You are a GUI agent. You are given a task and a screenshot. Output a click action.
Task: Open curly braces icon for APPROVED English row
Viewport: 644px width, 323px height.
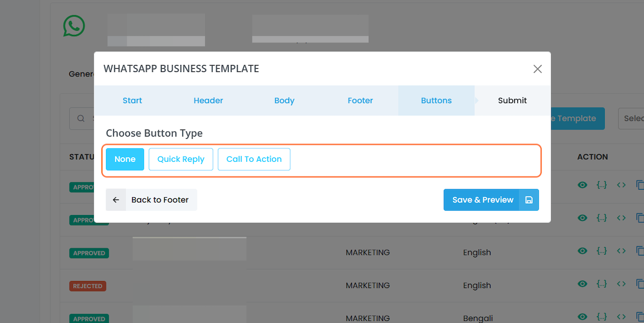coord(602,250)
